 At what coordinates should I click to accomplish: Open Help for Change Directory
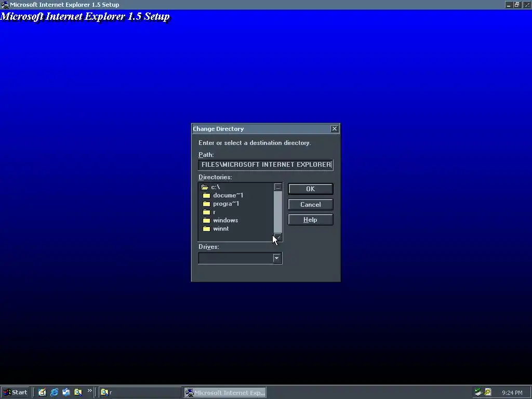click(x=311, y=220)
